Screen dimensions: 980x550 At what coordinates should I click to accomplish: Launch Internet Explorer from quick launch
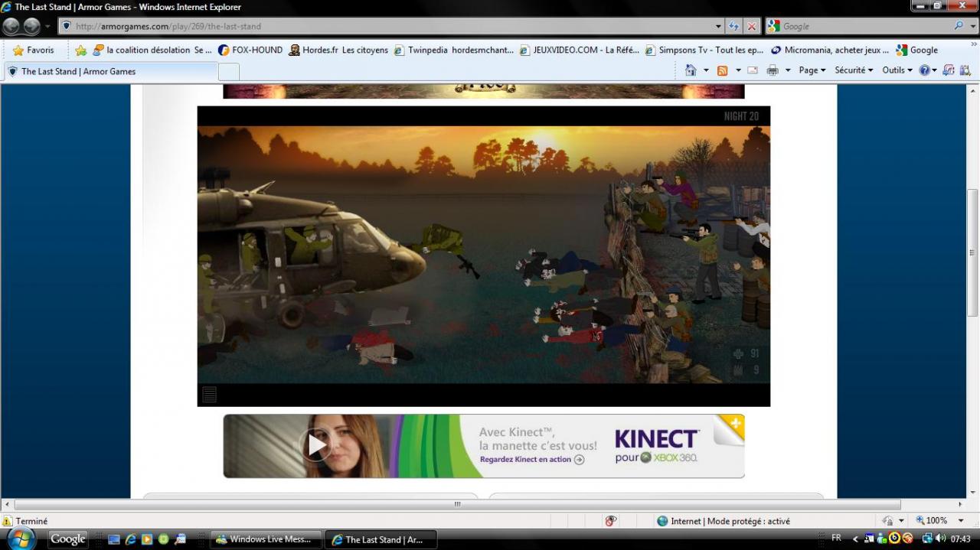tap(130, 539)
